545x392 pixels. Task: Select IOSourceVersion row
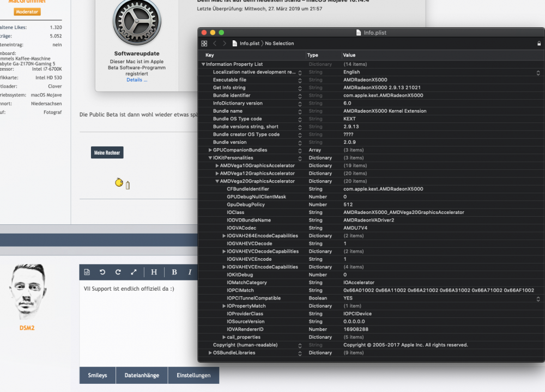[x=371, y=322]
